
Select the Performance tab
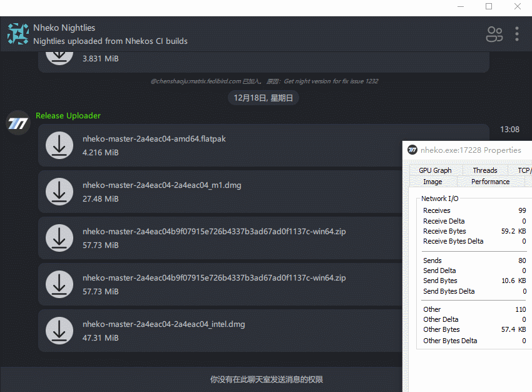[x=490, y=181]
